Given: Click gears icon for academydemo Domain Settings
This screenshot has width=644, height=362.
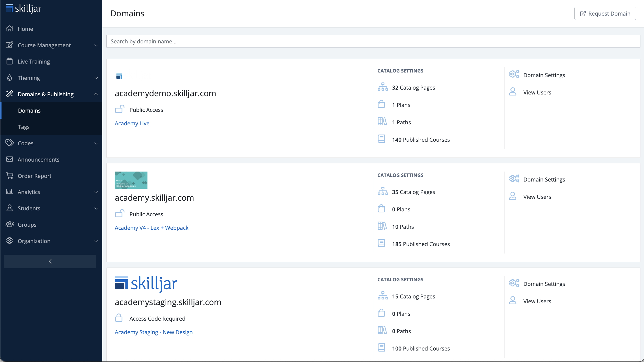Looking at the screenshot, I should pyautogui.click(x=514, y=75).
